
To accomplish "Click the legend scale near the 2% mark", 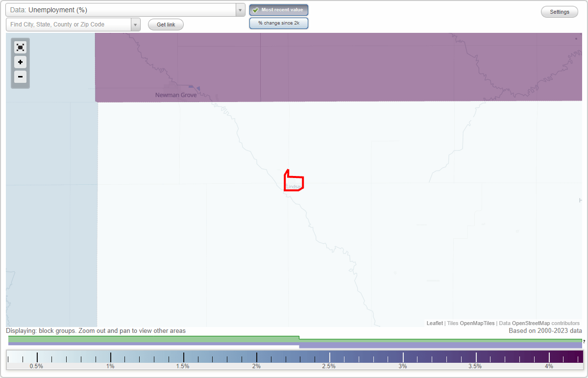I will tap(256, 357).
